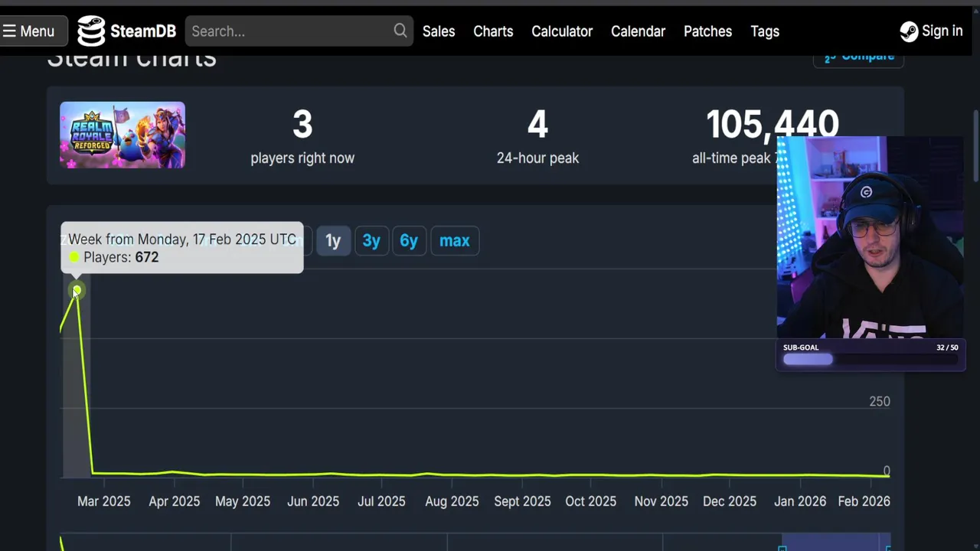This screenshot has height=551, width=980.
Task: Click the Mar 2025 axis label
Action: [104, 501]
